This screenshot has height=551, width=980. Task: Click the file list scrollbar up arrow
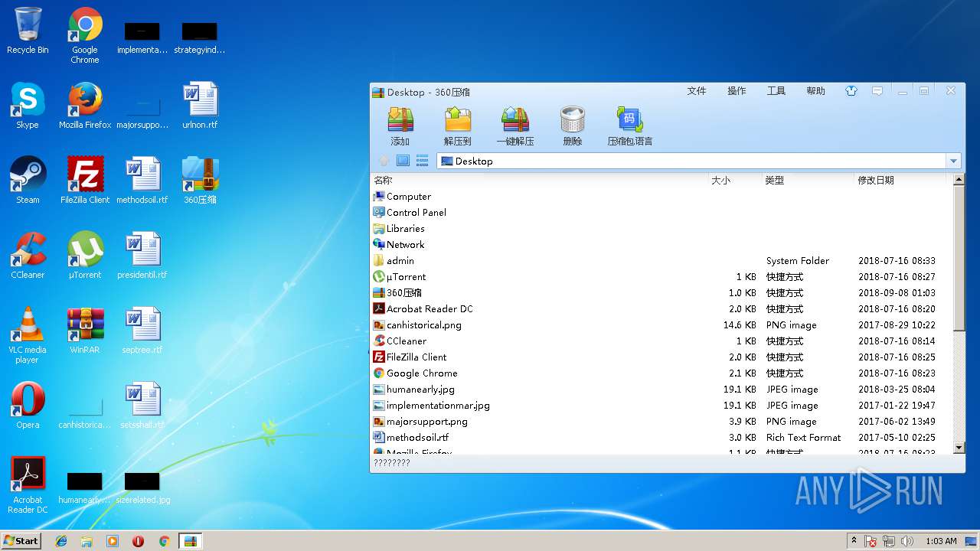[959, 180]
